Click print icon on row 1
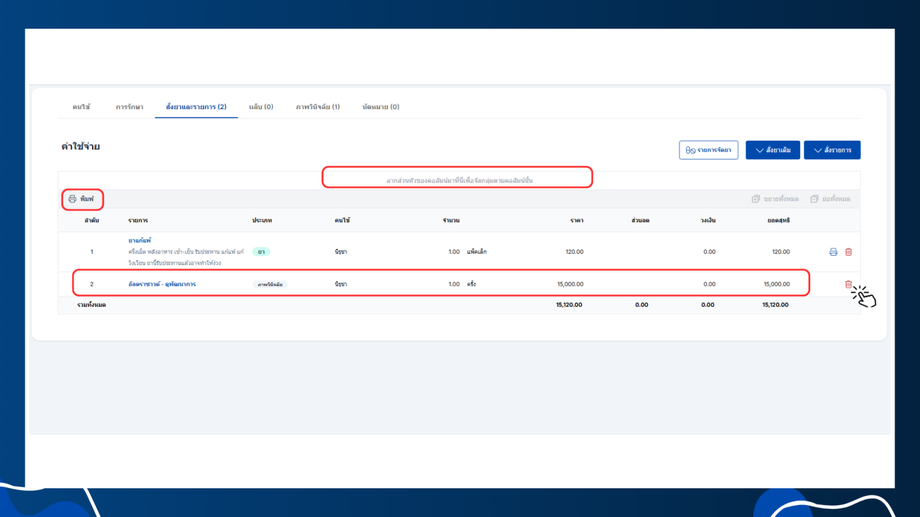 pos(833,252)
